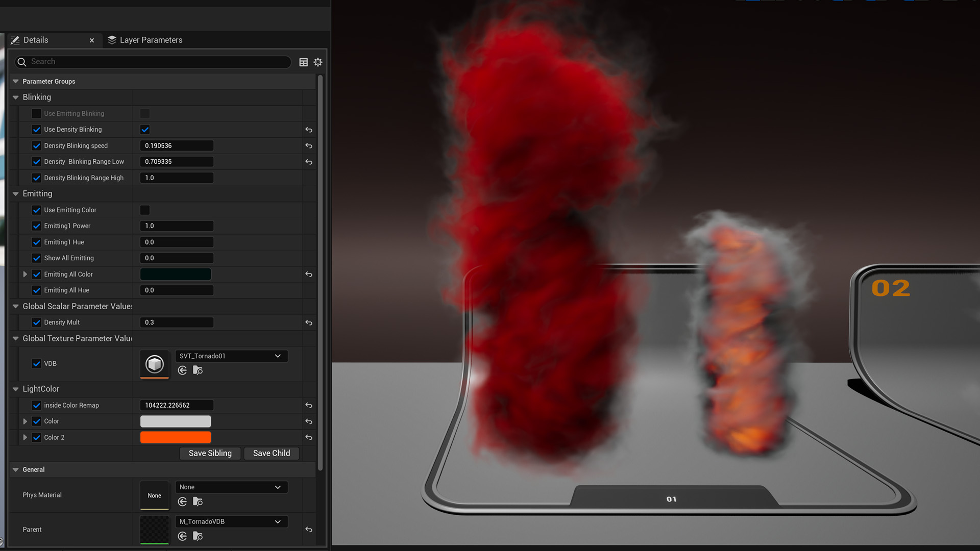
Task: Enable the Use Emitting Color value checkbox
Action: (x=145, y=210)
